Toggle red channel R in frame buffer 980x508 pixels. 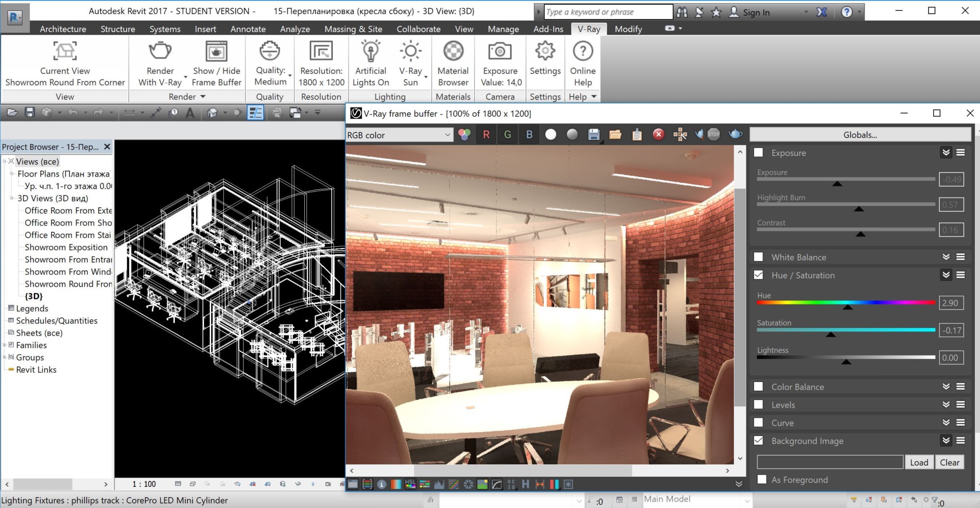[x=486, y=134]
